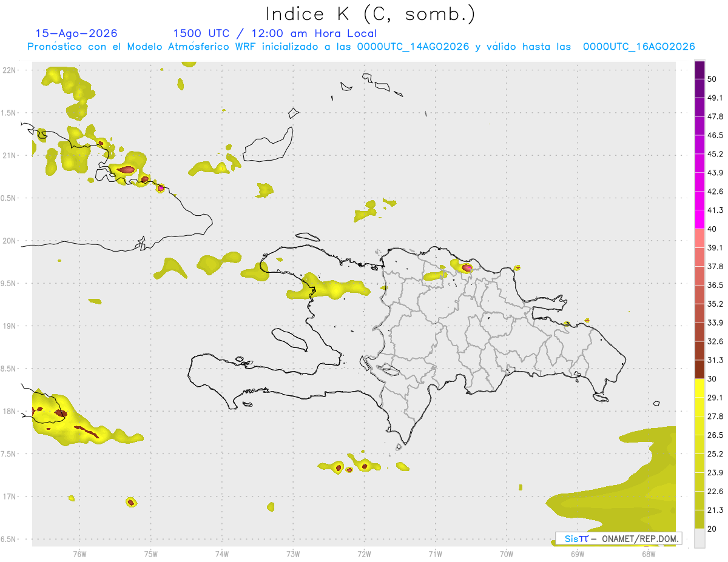Viewport: 728px width, 562px height.
Task: Click the colorbar value "43.9"
Action: [x=715, y=173]
